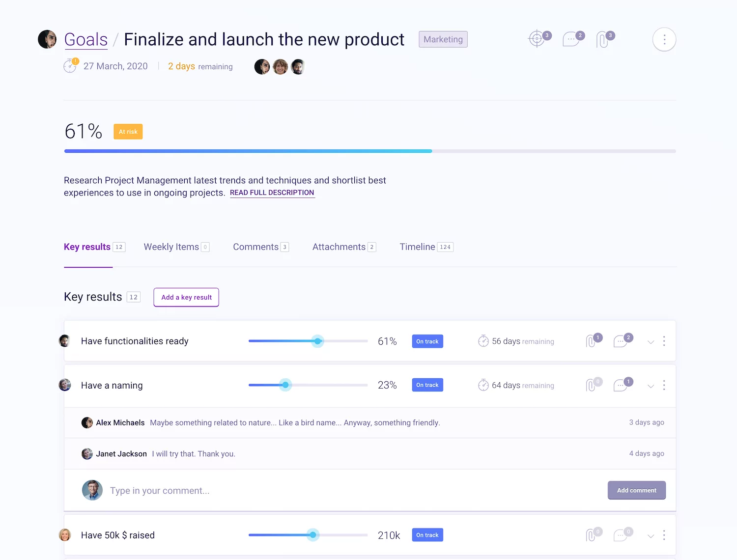Image resolution: width=737 pixels, height=560 pixels.
Task: Go back via the Goals breadcrumb link
Action: [x=86, y=39]
